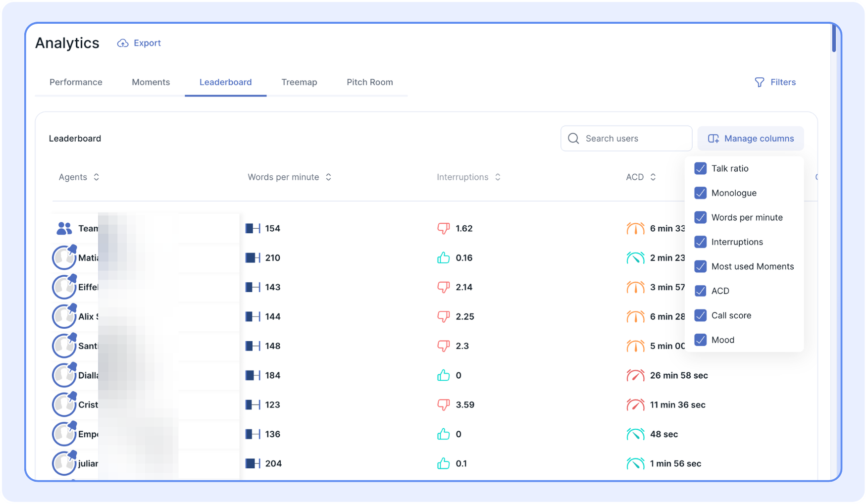The image size is (867, 504).
Task: Sort by the ACD column arrows
Action: tap(653, 177)
